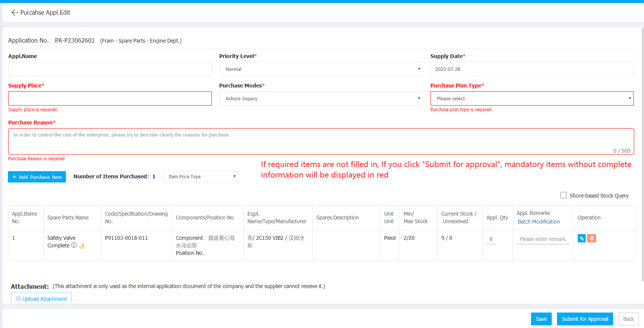Click the Supply place is required message

click(x=33, y=110)
